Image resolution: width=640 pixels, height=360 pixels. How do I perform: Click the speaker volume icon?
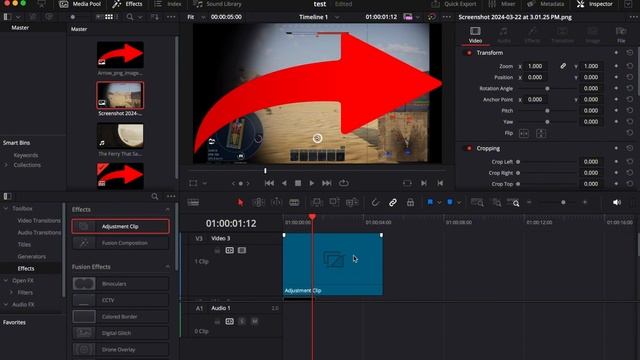617,202
